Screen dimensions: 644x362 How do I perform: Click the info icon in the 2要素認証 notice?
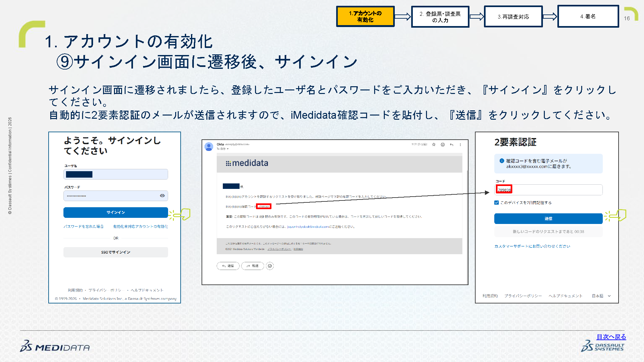tap(502, 161)
